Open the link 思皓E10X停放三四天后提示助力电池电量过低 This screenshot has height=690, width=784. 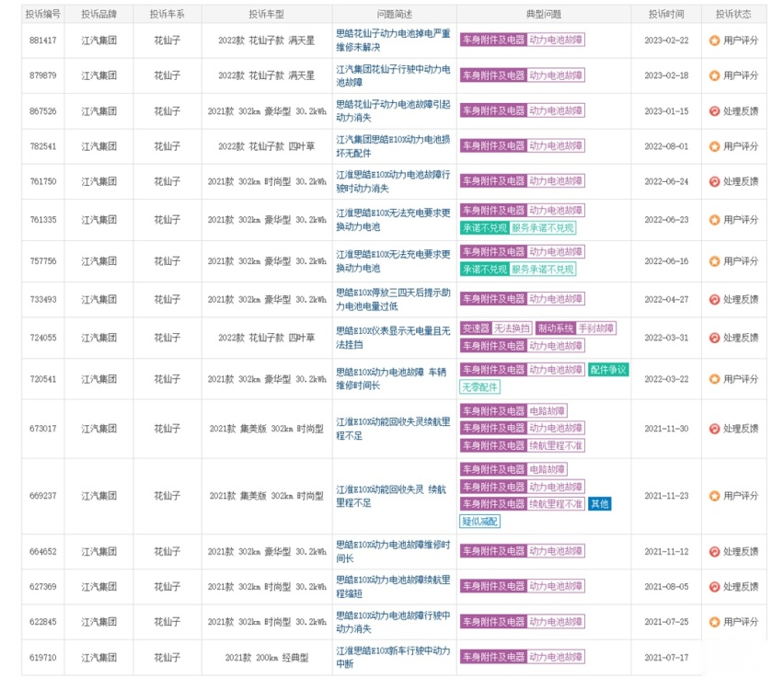pos(393,300)
